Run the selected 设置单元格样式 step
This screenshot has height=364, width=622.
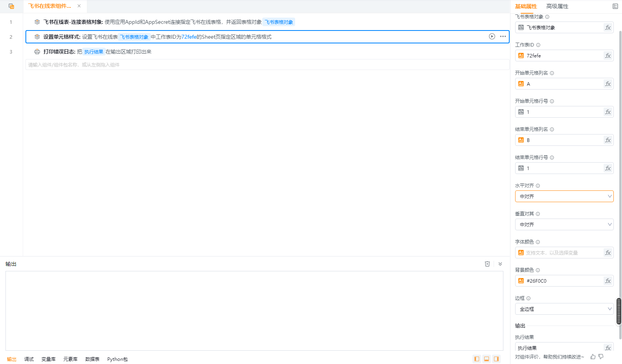pos(492,36)
